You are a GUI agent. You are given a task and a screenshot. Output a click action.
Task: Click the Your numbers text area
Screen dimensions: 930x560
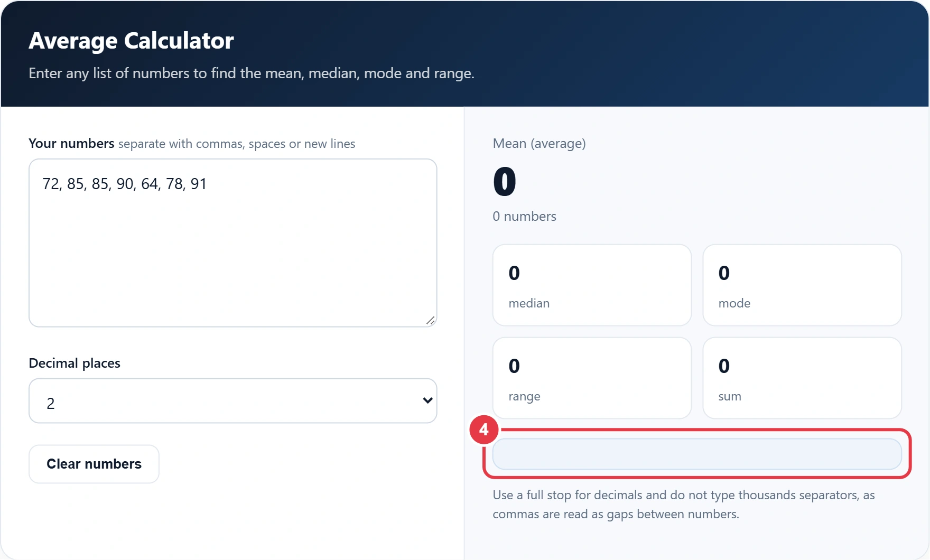pyautogui.click(x=232, y=243)
